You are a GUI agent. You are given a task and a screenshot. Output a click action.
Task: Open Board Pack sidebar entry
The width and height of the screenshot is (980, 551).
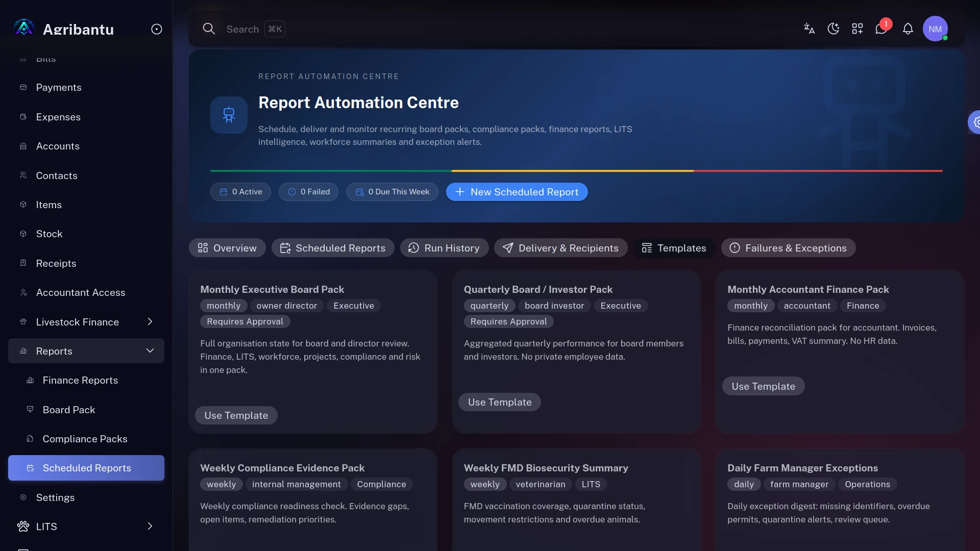point(86,410)
